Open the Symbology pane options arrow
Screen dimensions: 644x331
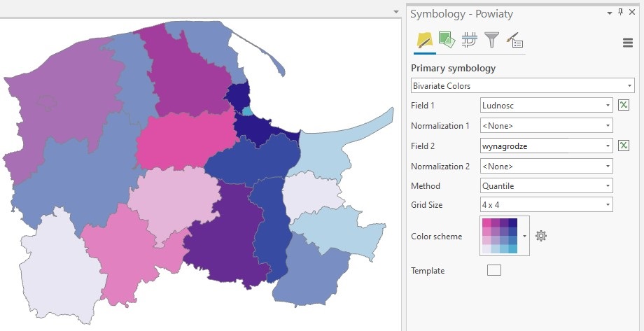(x=610, y=13)
